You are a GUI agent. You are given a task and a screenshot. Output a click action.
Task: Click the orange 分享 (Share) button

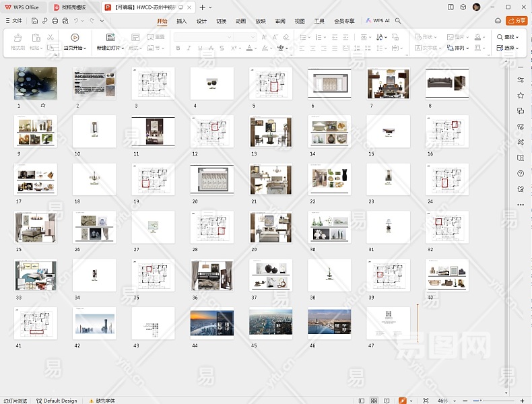[x=517, y=21]
